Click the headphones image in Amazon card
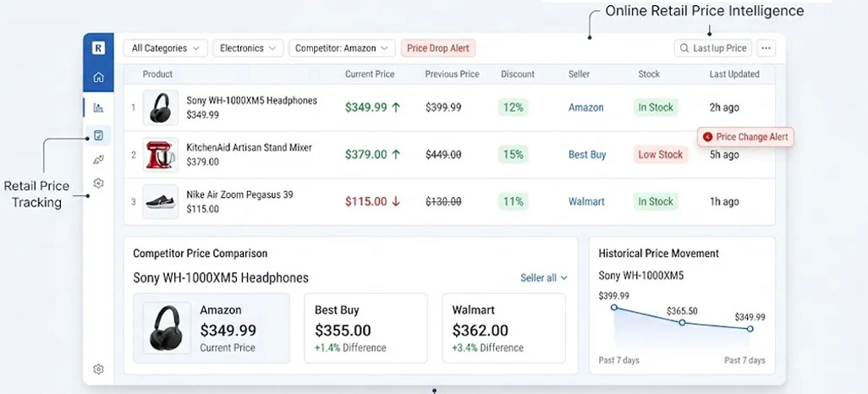Screen dimensions: 868x394 (x=167, y=328)
